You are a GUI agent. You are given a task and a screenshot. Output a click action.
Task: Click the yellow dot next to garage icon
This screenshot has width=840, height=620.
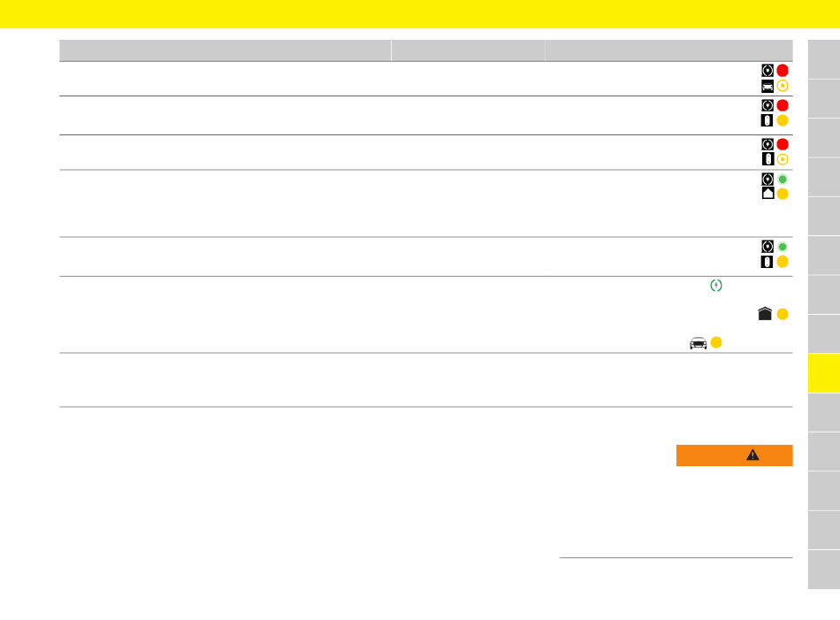[x=783, y=314]
